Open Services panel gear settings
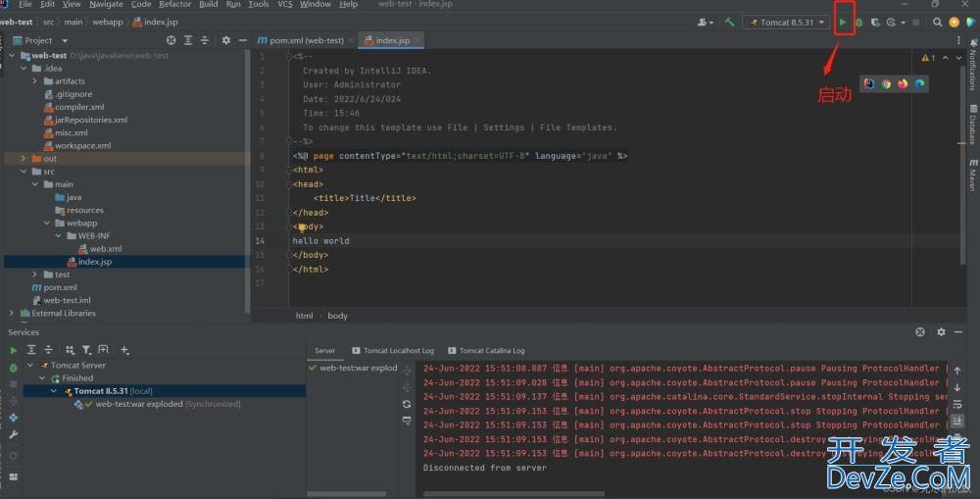980x499 pixels. [941, 332]
